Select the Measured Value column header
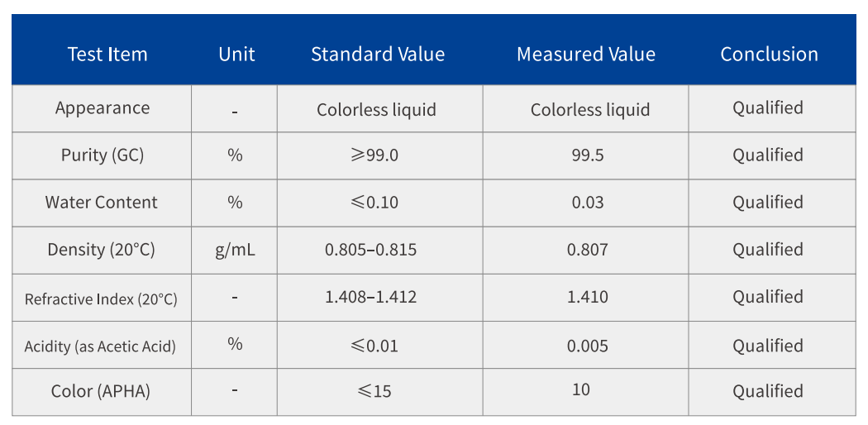This screenshot has width=868, height=425. pos(585,55)
